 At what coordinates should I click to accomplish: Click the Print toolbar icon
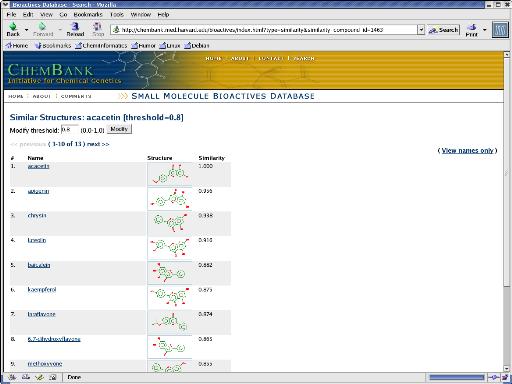pyautogui.click(x=472, y=27)
